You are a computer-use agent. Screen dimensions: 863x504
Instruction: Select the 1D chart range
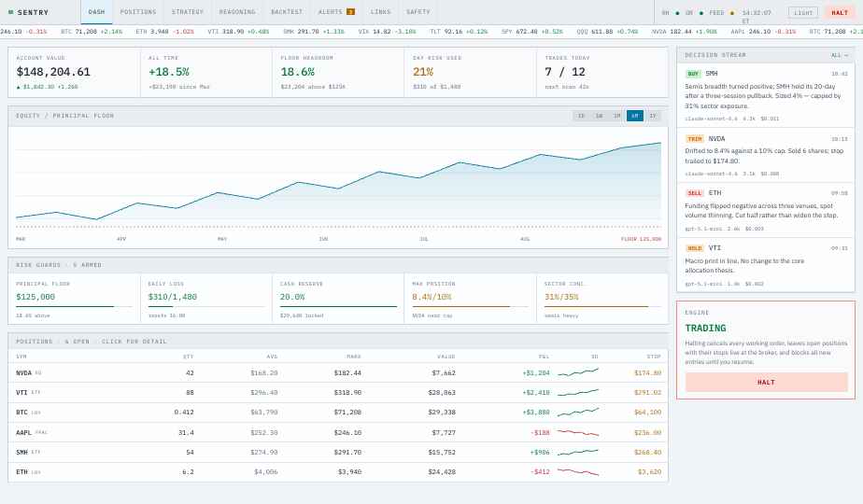coord(581,116)
